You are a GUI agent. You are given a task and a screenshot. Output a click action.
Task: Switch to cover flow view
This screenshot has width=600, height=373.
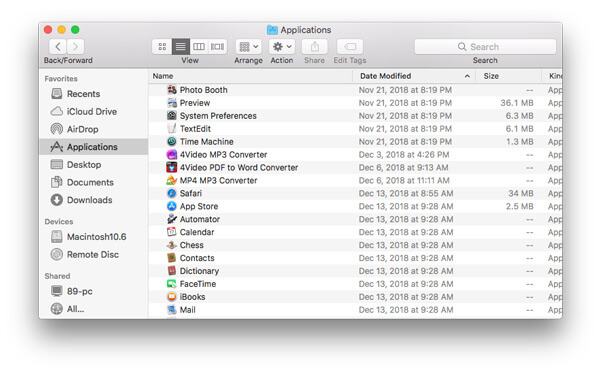(x=218, y=47)
